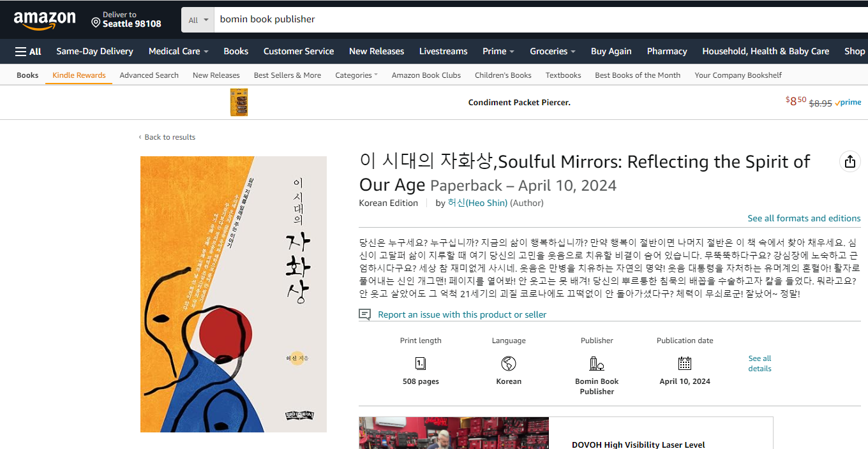The image size is (868, 449).
Task: Open the DOVOH laser level ad image
Action: (x=454, y=433)
